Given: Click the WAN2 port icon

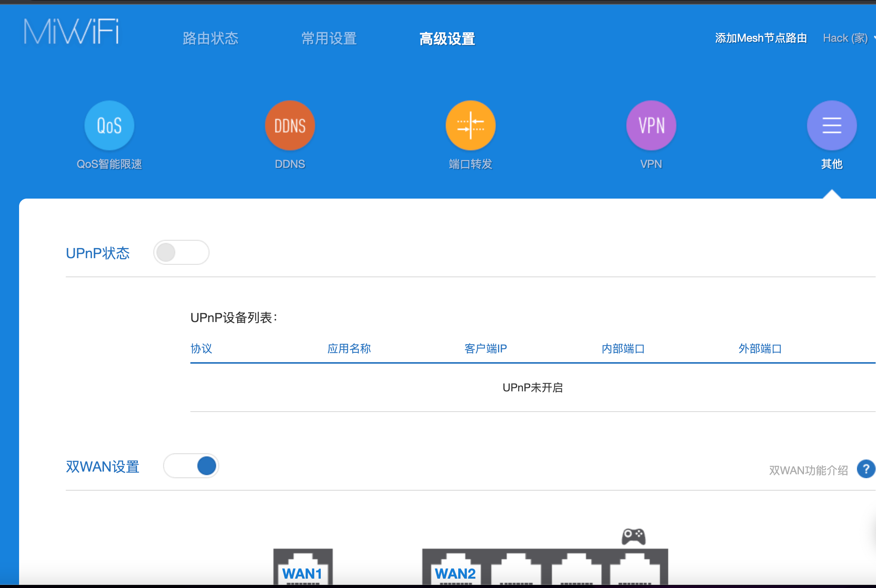Looking at the screenshot, I should [x=455, y=569].
